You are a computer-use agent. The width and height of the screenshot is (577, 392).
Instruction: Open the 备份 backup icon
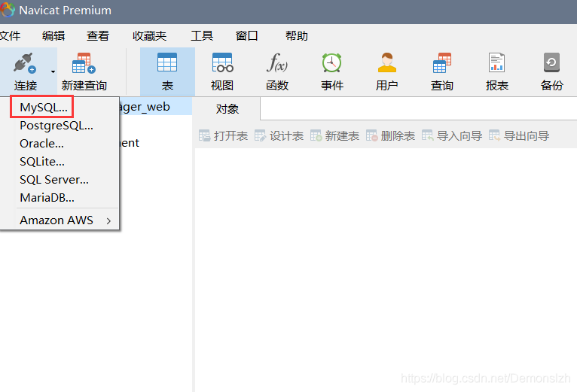tap(551, 62)
